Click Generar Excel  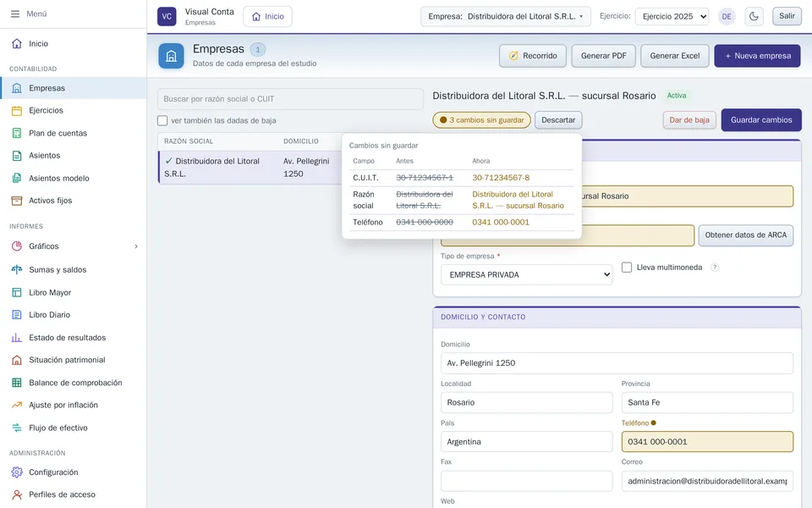pyautogui.click(x=675, y=56)
